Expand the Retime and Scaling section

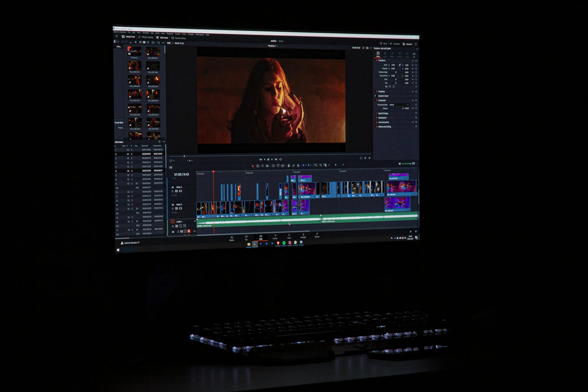(385, 127)
